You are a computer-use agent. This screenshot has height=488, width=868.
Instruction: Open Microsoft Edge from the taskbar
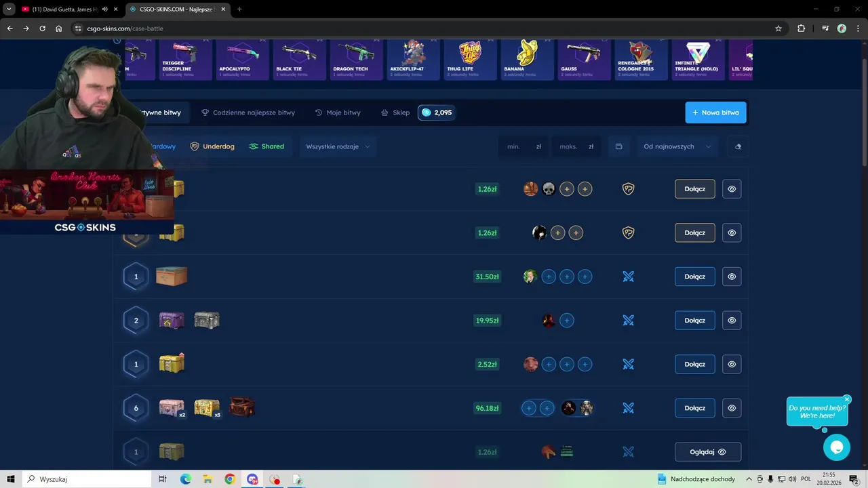tap(186, 479)
